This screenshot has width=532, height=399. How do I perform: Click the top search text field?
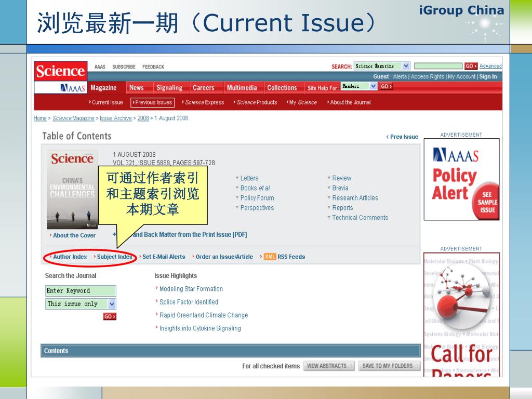(x=438, y=66)
